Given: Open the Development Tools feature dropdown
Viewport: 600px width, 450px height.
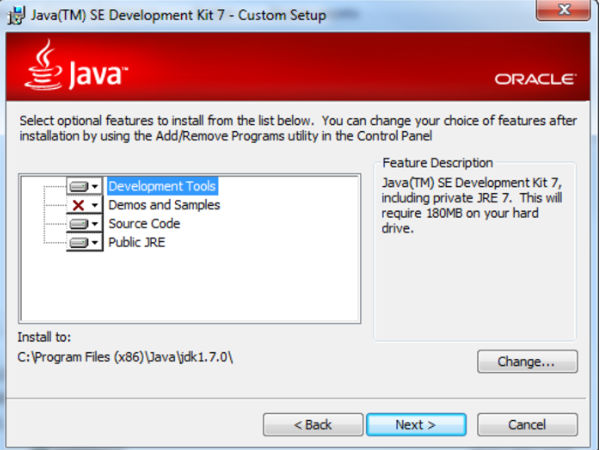Looking at the screenshot, I should (85, 186).
